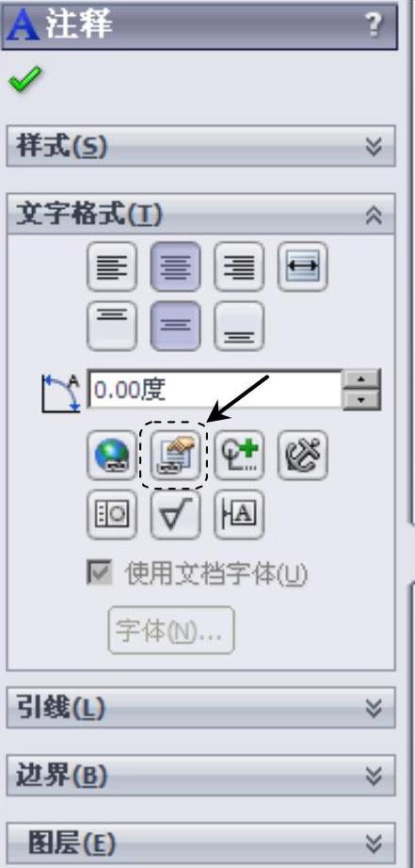This screenshot has width=415, height=868.
Task: Click the fit text icon
Action: click(x=303, y=266)
